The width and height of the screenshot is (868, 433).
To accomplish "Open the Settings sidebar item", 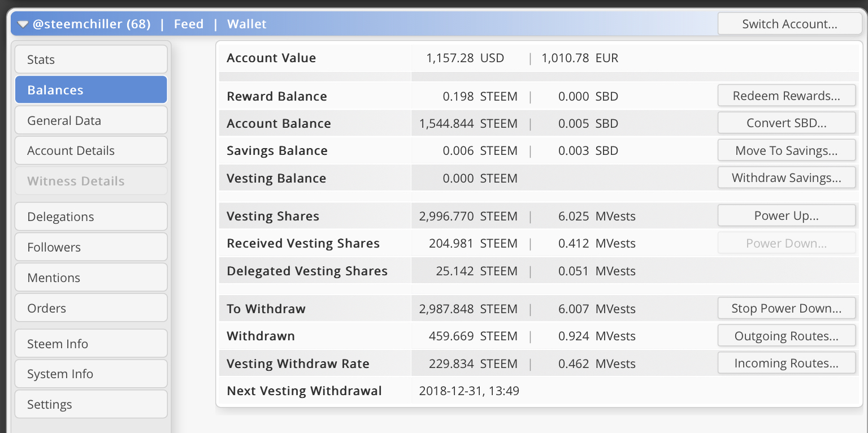I will tap(91, 405).
